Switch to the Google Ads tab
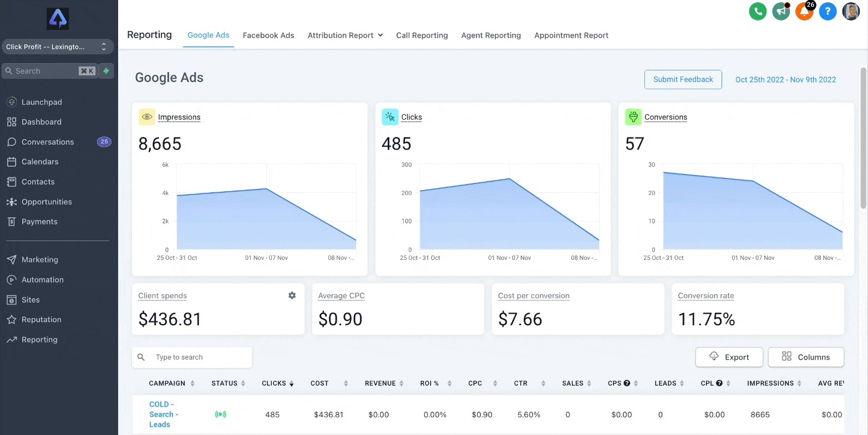 209,35
